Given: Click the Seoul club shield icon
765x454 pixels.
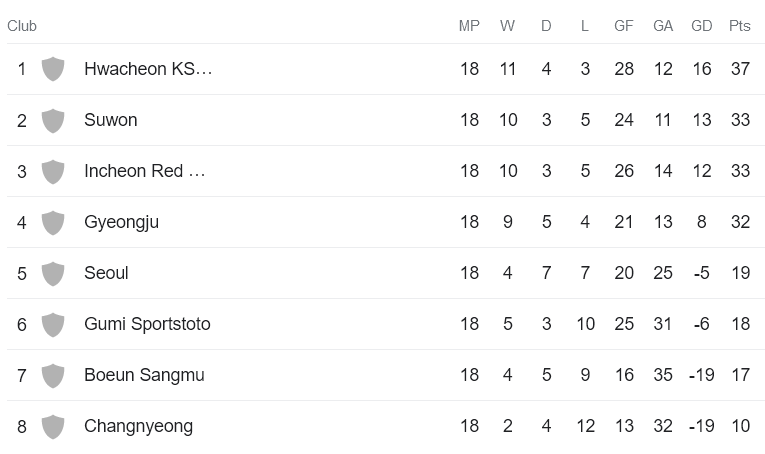Looking at the screenshot, I should [x=53, y=273].
